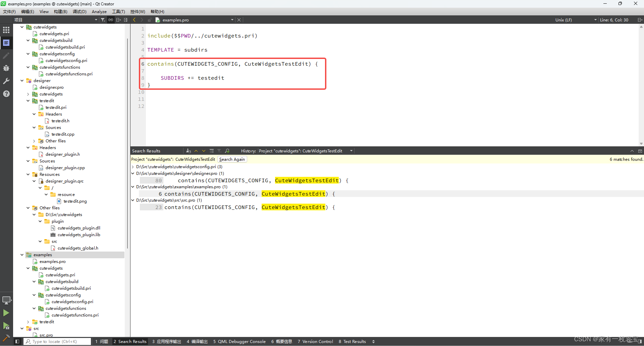Image resolution: width=644 pixels, height=346 pixels.
Task: Run the project with green play
Action: (x=6, y=313)
